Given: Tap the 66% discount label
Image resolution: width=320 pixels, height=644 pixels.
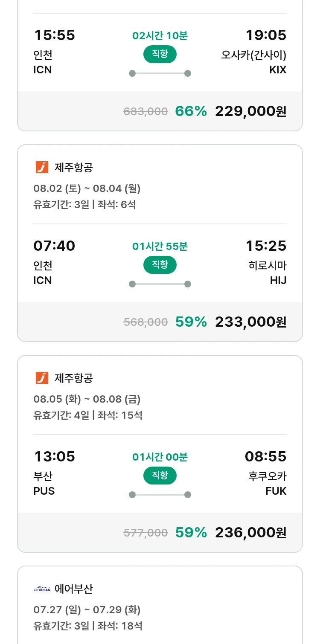Looking at the screenshot, I should (191, 111).
